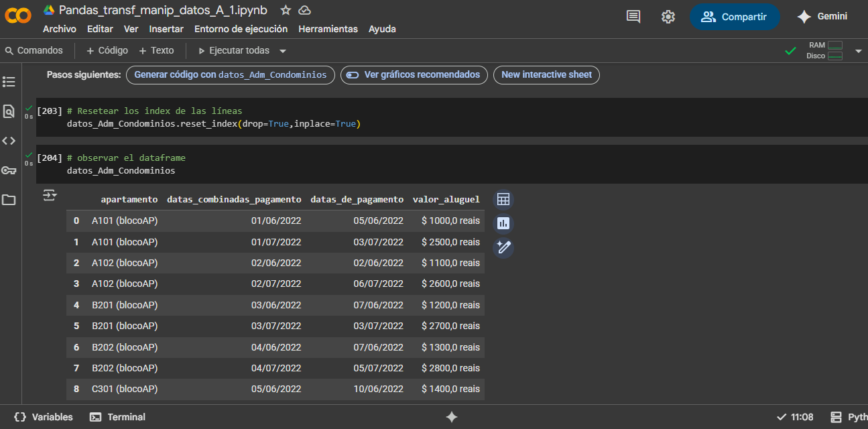The height and width of the screenshot is (429, 868).
Task: Click the 10/06/2022 date cell
Action: pyautogui.click(x=379, y=389)
